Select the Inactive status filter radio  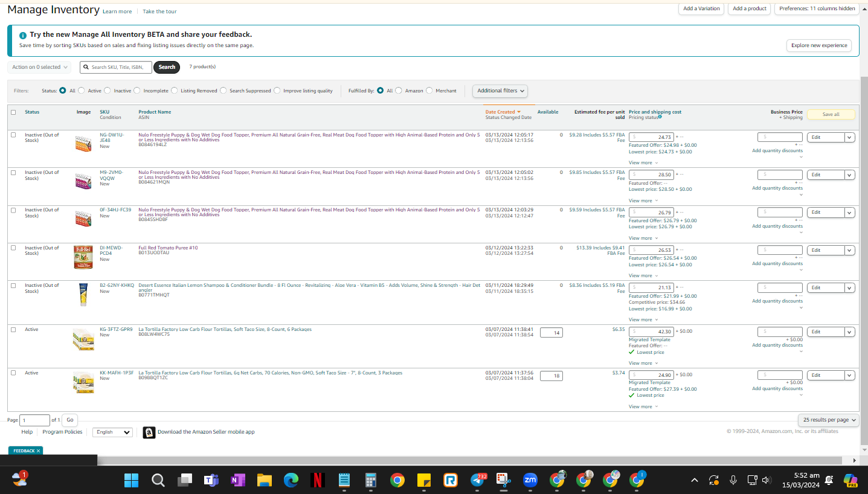tap(108, 91)
